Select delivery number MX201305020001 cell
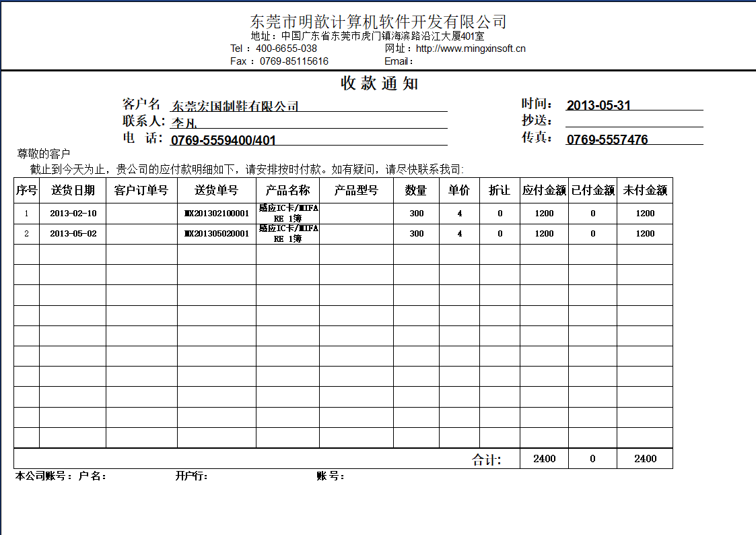This screenshot has height=535, width=756. [x=217, y=234]
